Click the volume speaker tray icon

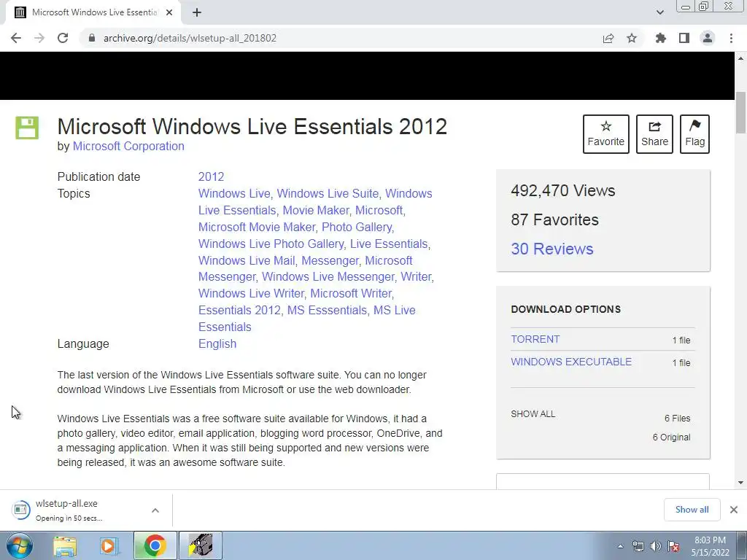pos(656,546)
